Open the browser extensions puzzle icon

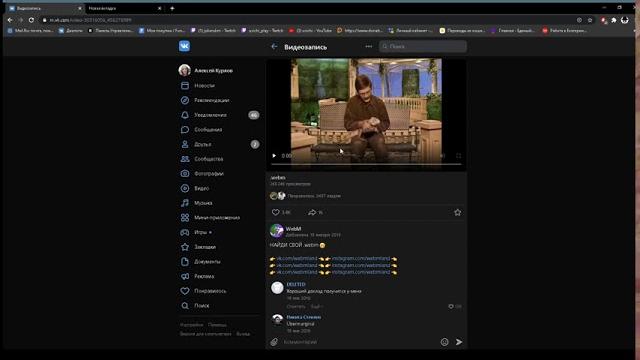[x=613, y=20]
